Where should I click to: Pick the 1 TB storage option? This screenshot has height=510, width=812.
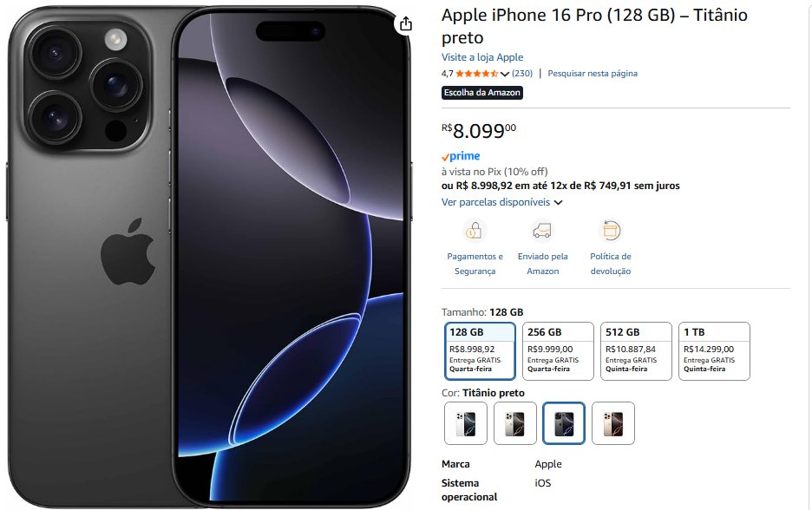click(x=714, y=351)
